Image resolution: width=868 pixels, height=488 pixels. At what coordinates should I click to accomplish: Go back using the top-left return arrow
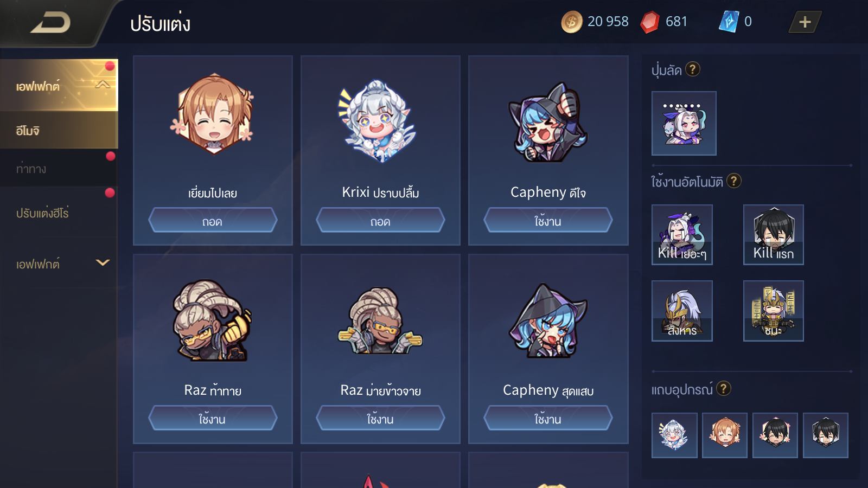(50, 23)
